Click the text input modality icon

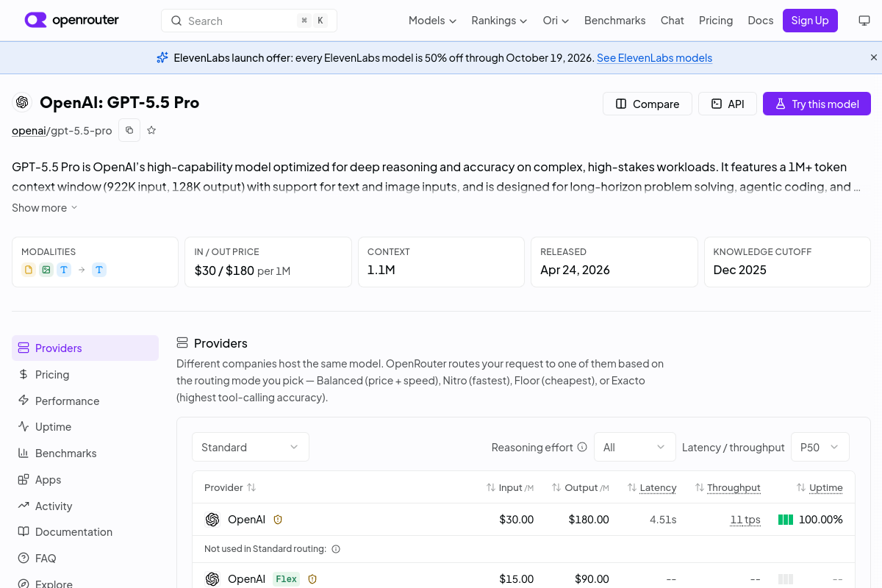click(x=64, y=270)
